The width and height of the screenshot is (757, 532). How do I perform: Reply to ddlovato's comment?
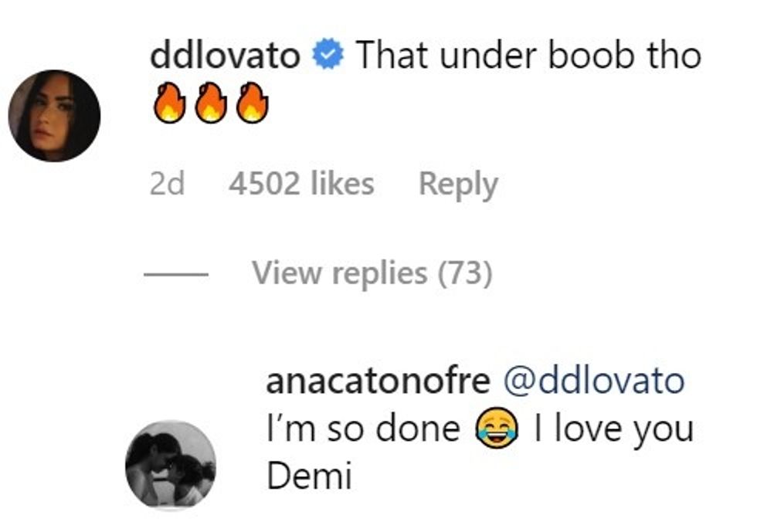point(458,185)
